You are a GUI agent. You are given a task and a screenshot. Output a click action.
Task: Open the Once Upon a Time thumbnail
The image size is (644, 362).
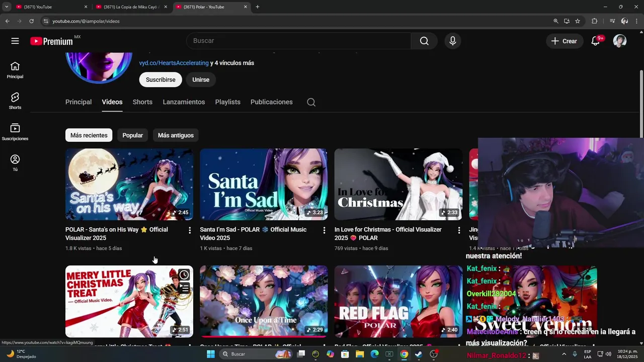coord(264,302)
